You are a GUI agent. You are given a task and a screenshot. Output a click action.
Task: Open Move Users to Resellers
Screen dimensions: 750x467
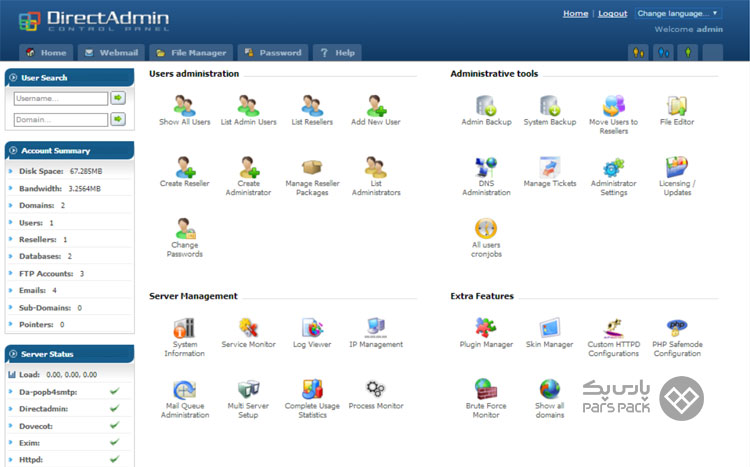(x=614, y=115)
